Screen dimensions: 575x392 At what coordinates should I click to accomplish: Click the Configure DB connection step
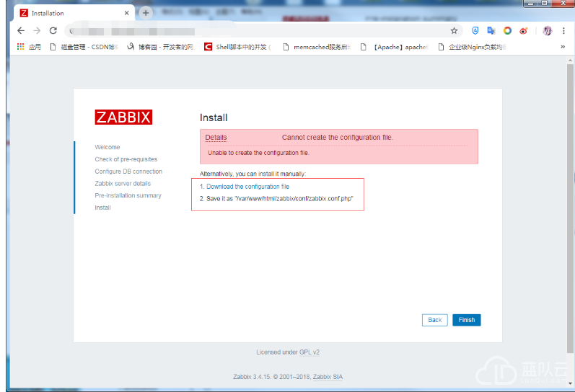(128, 171)
